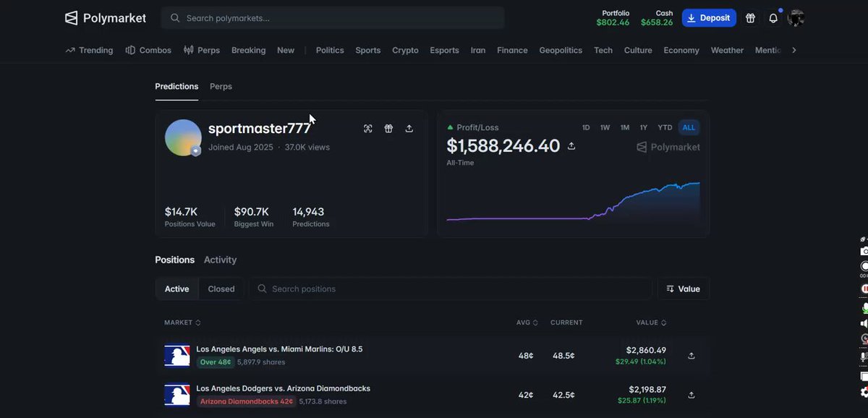Open the Breaking markets link
This screenshot has width=868, height=418.
tap(248, 51)
